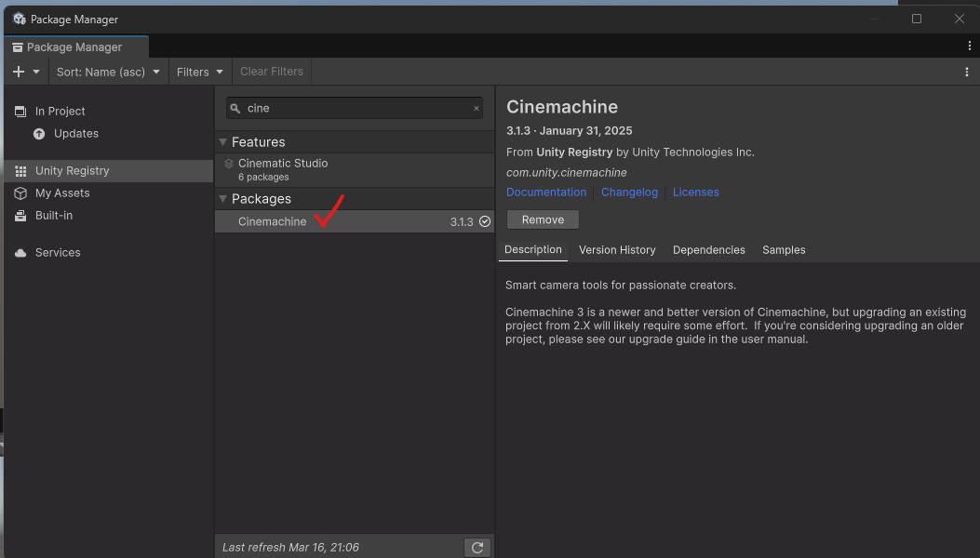This screenshot has height=558, width=980.
Task: Click the search field containing cine
Action: [x=355, y=108]
